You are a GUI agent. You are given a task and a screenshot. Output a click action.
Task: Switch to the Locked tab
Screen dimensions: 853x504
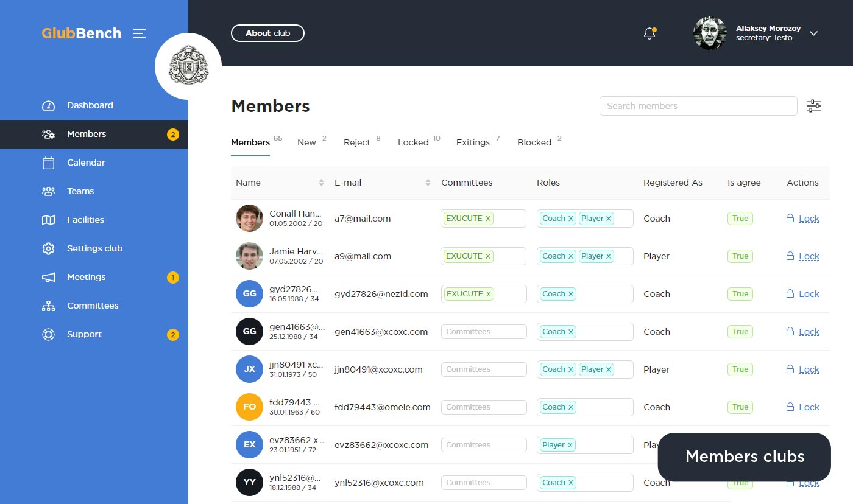tap(413, 142)
